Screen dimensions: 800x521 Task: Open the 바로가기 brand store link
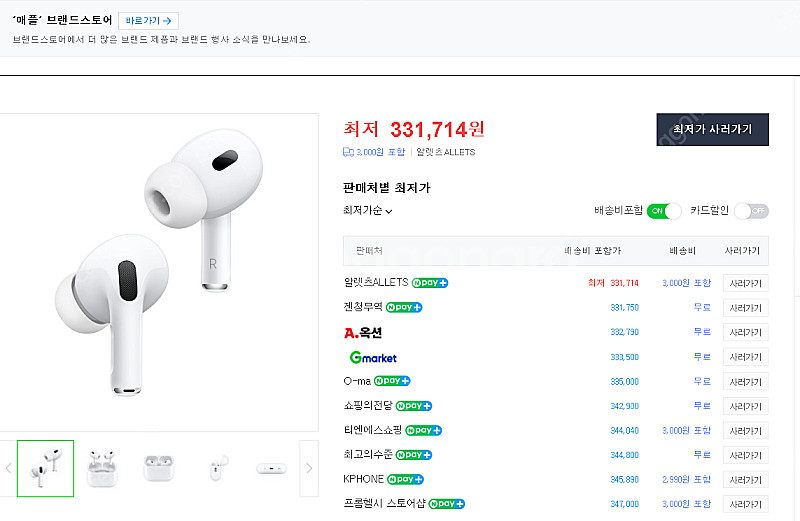(x=148, y=21)
